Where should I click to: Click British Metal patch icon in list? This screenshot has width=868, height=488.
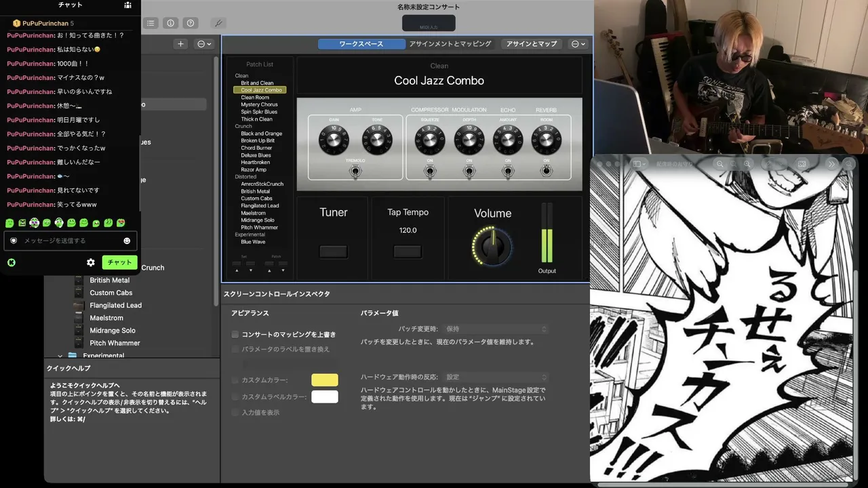79,280
